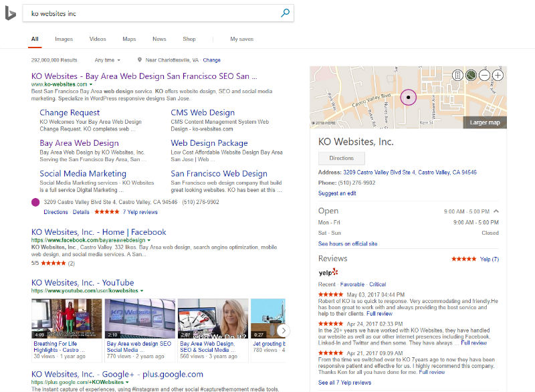Zoom out the map with minus icon

pos(484,75)
